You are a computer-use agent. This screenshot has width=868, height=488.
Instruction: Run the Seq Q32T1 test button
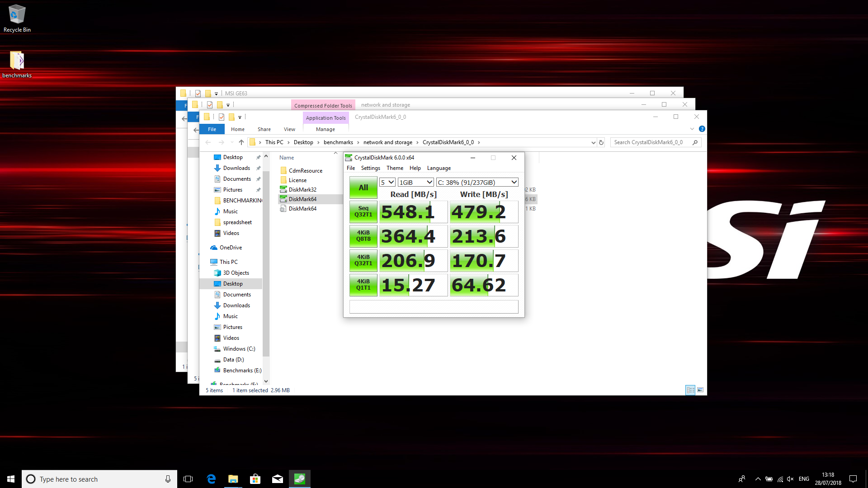pyautogui.click(x=363, y=211)
